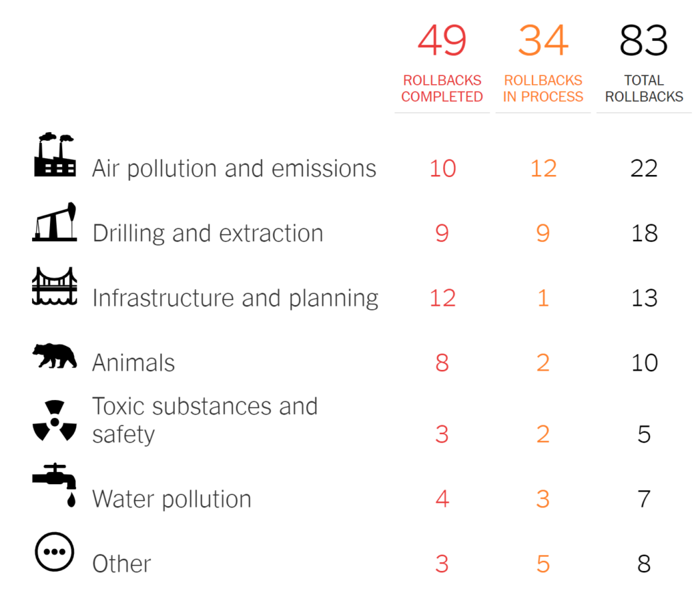The height and width of the screenshot is (597, 700).
Task: Open the Infrastructure and planning label
Action: tap(236, 299)
